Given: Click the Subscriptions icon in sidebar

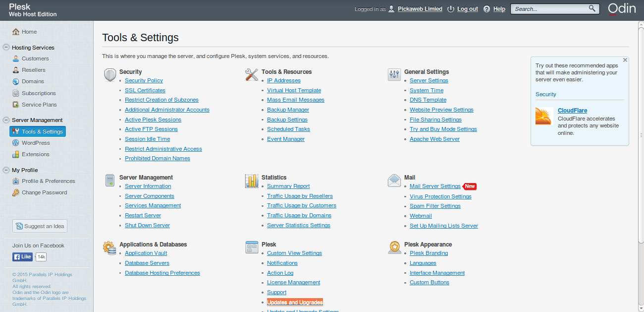Looking at the screenshot, I should [x=16, y=93].
